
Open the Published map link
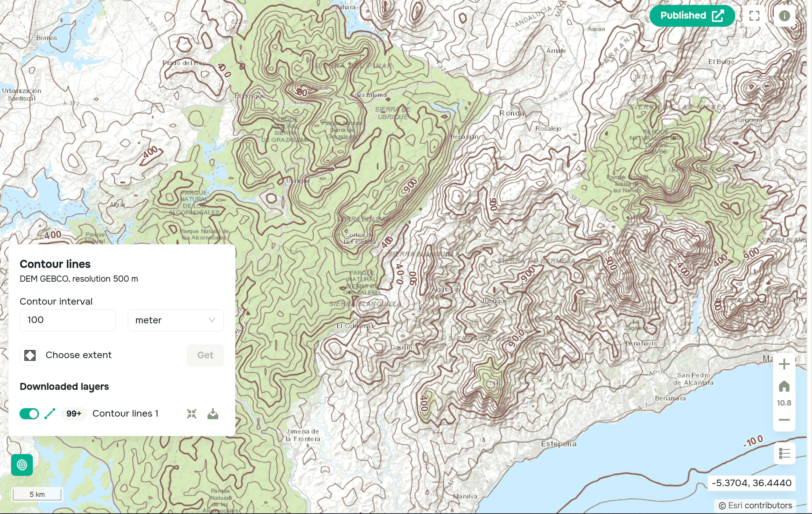coord(692,15)
